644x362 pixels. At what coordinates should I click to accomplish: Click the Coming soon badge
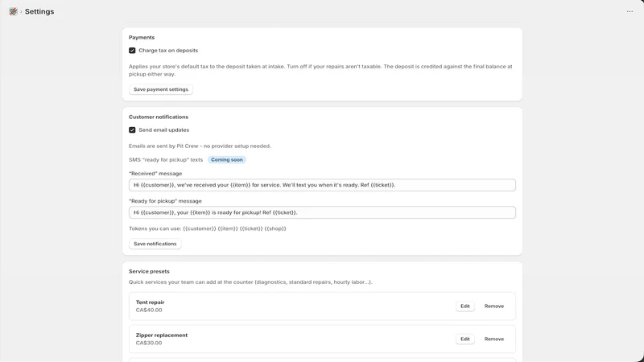(x=227, y=159)
